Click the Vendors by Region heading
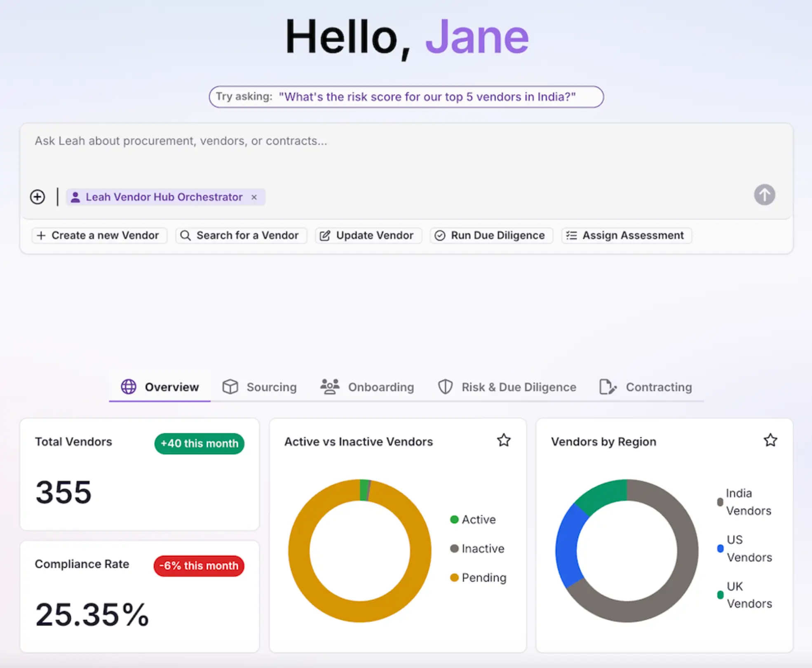 click(603, 442)
